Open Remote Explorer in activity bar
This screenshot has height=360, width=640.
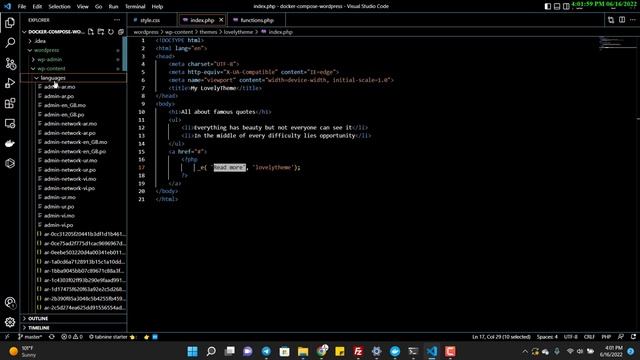click(x=10, y=123)
